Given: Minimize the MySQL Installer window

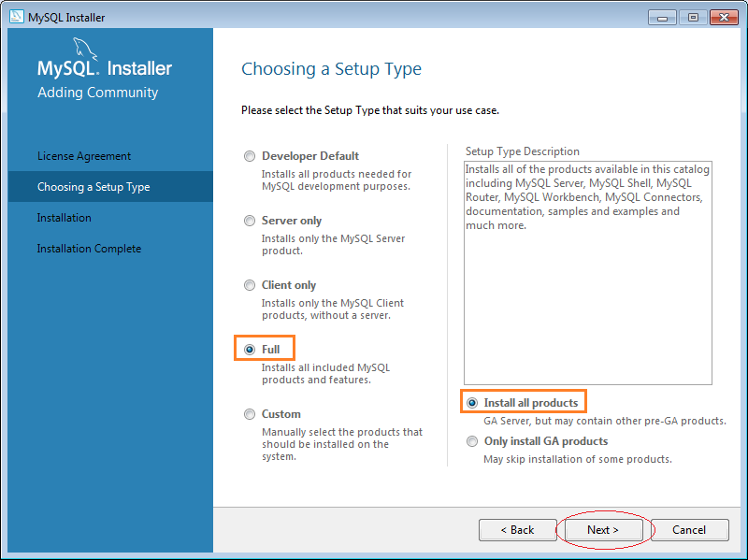Looking at the screenshot, I should click(662, 18).
